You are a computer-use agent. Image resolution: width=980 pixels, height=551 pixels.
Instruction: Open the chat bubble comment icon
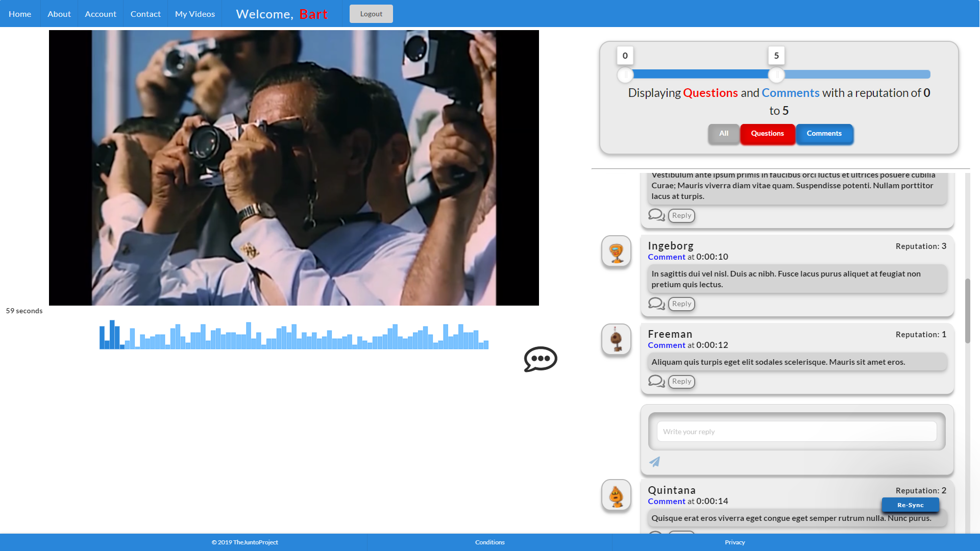pos(541,359)
